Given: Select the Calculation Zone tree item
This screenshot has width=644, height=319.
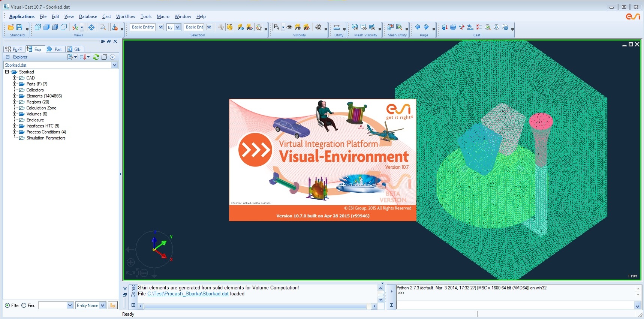Looking at the screenshot, I should (41, 108).
